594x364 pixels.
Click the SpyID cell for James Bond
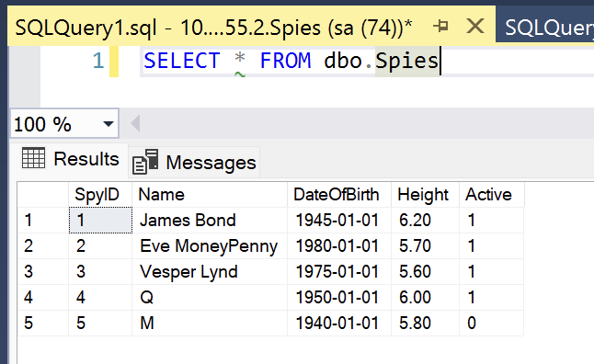point(100,221)
